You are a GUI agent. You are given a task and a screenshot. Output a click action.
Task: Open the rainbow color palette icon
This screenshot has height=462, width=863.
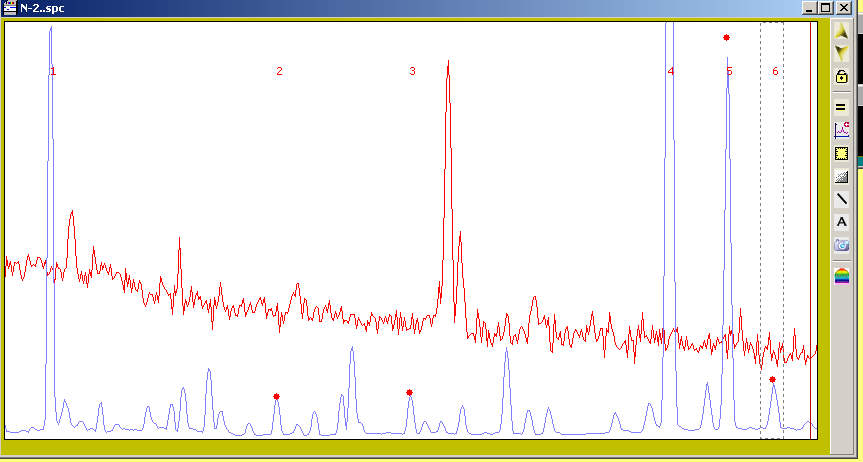[x=841, y=275]
